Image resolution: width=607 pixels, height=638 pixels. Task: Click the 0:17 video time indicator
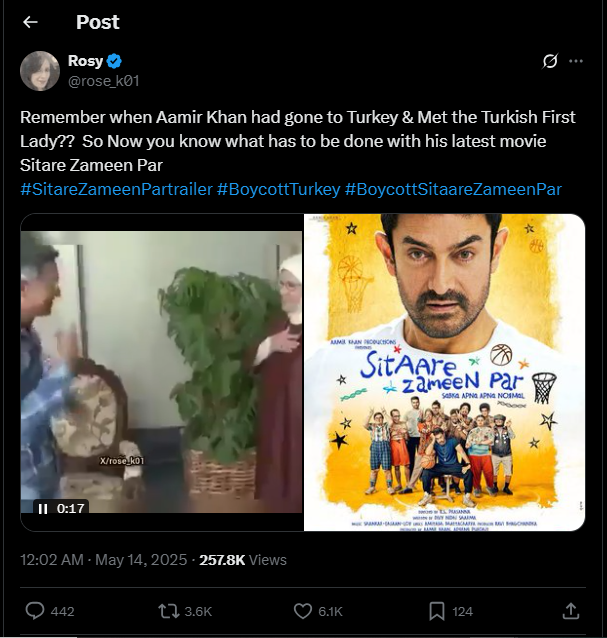click(x=70, y=508)
